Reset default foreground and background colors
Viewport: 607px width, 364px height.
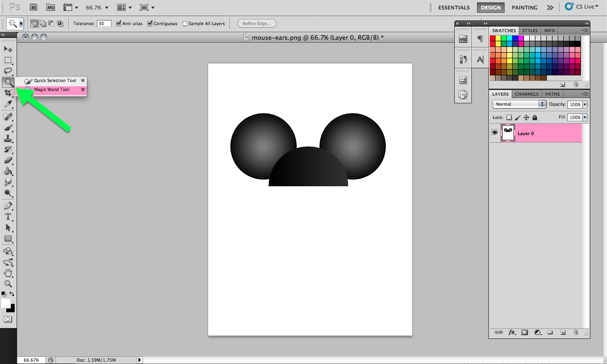click(4, 294)
